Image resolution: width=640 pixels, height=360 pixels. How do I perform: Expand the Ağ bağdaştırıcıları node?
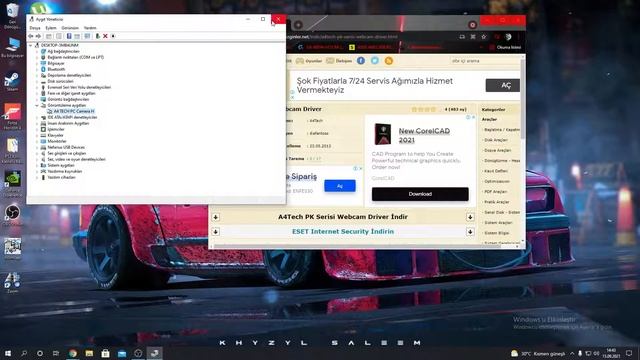point(37,51)
